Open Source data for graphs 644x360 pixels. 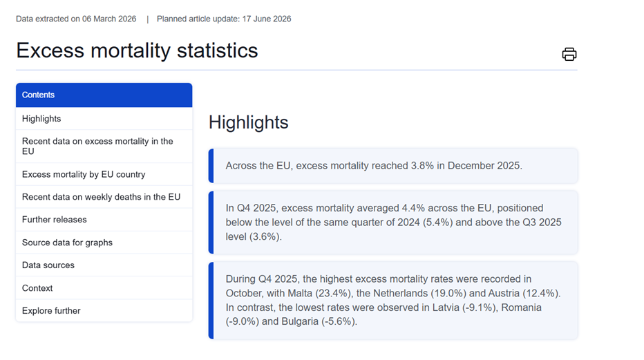click(x=67, y=243)
